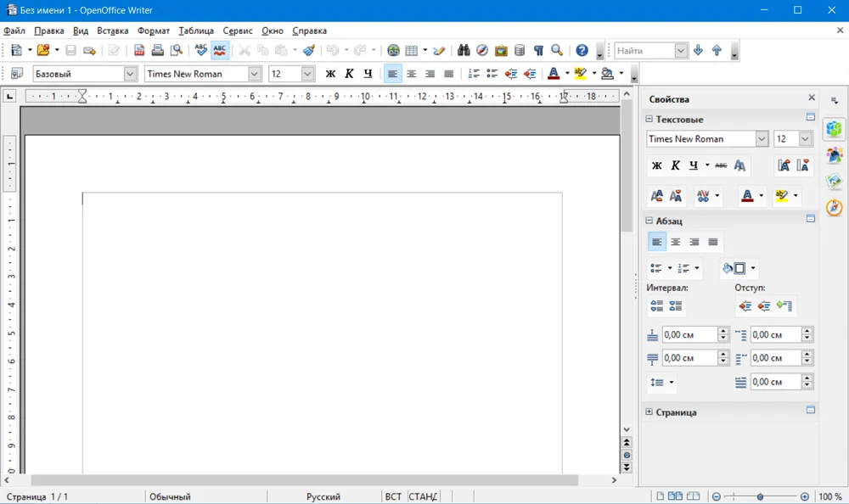This screenshot has height=504, width=849.
Task: Click sidebar Strikethrough ABC icon
Action: click(721, 165)
